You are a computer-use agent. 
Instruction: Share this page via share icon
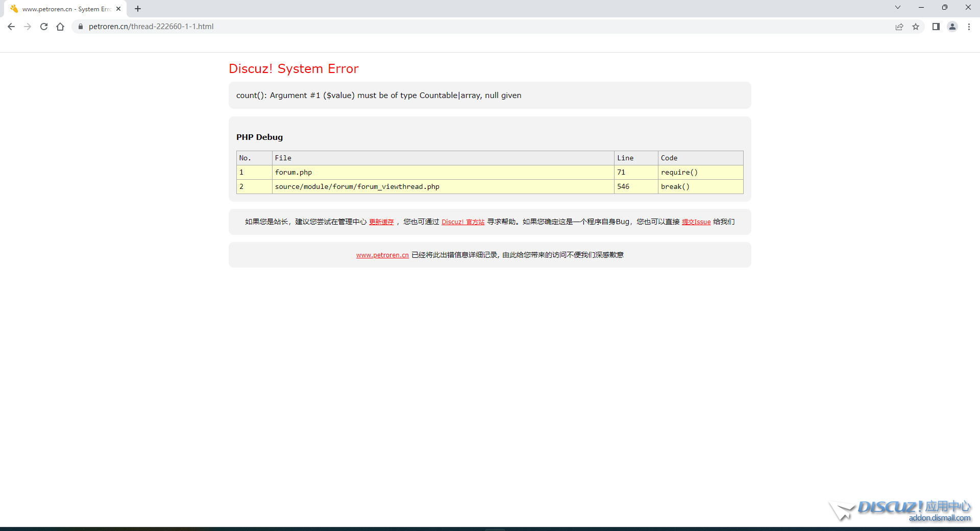(x=899, y=27)
